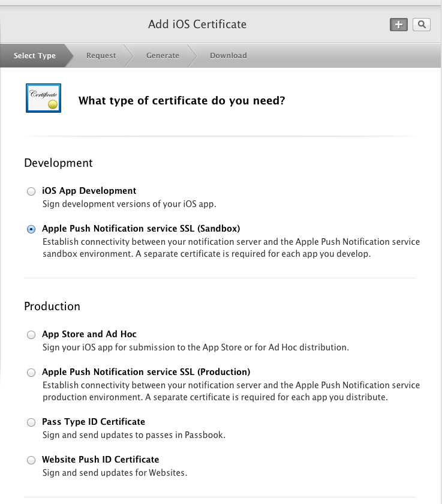Click 'iOS App Development' label

tap(89, 191)
